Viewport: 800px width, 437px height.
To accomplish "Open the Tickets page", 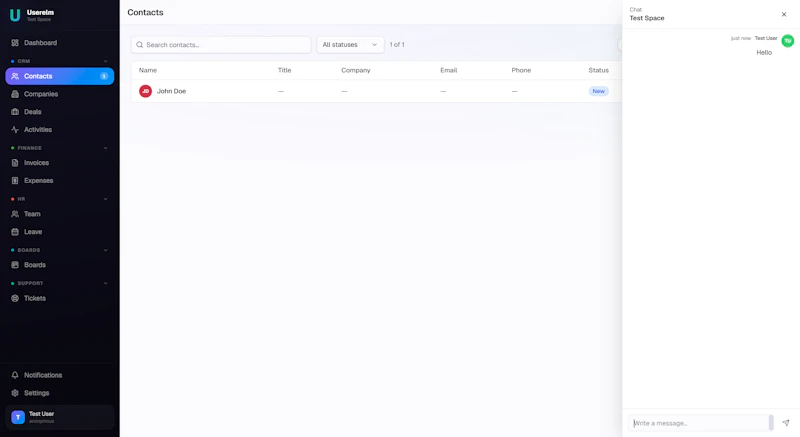I will click(59, 298).
